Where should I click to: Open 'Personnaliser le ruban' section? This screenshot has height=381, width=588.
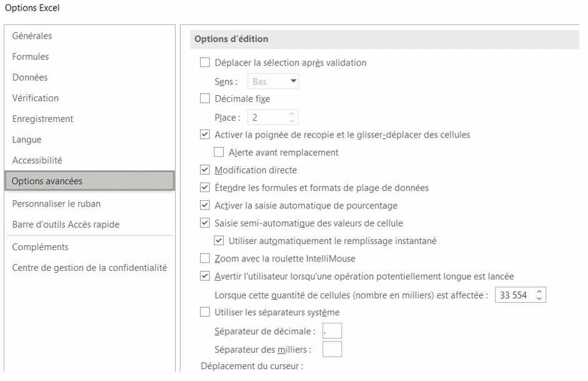(x=56, y=203)
